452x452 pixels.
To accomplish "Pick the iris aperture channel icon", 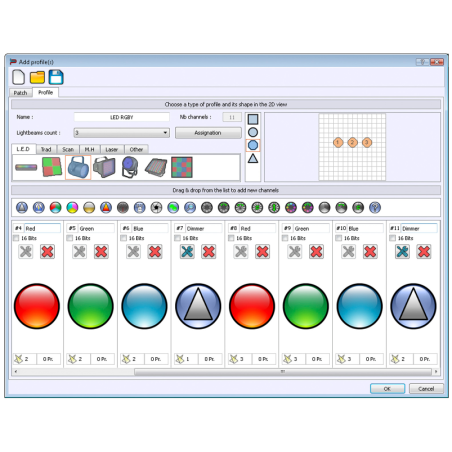I will 156,207.
